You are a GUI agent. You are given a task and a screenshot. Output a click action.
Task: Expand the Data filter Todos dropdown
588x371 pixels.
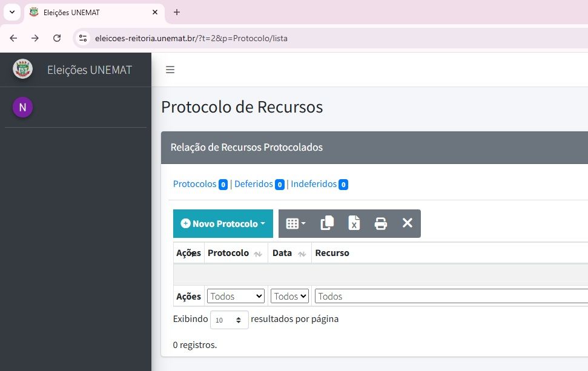click(289, 296)
